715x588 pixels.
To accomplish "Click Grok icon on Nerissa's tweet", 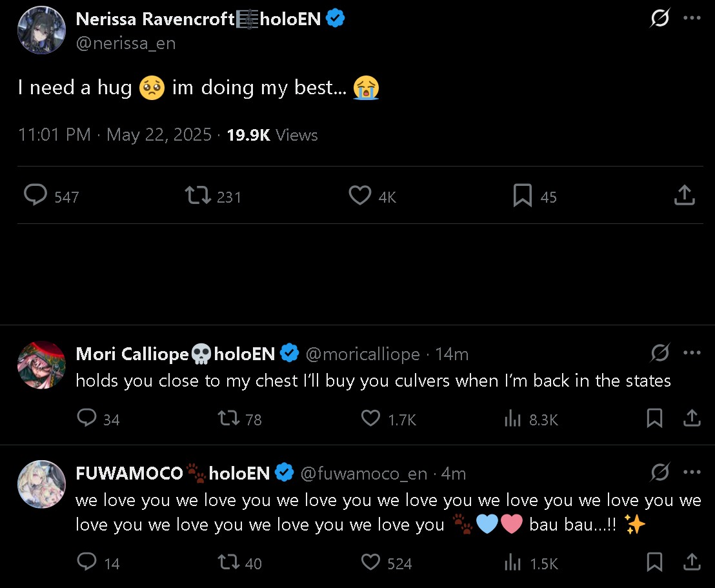I will [660, 19].
